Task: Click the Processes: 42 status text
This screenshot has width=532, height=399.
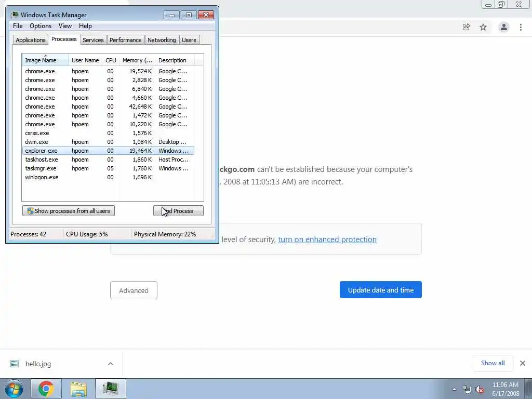Action: point(28,234)
